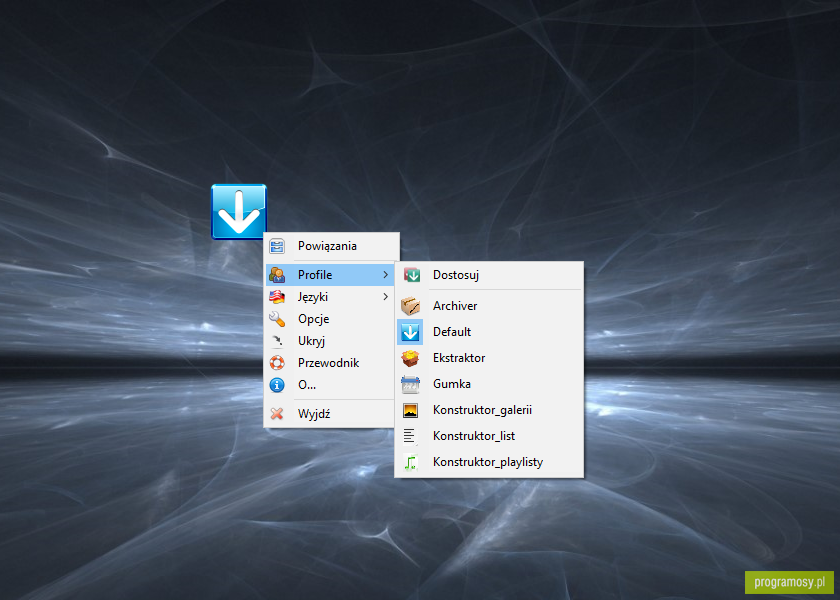The width and height of the screenshot is (840, 600).
Task: Choose the Konstruktor_playlisty profile
Action: pos(489,462)
